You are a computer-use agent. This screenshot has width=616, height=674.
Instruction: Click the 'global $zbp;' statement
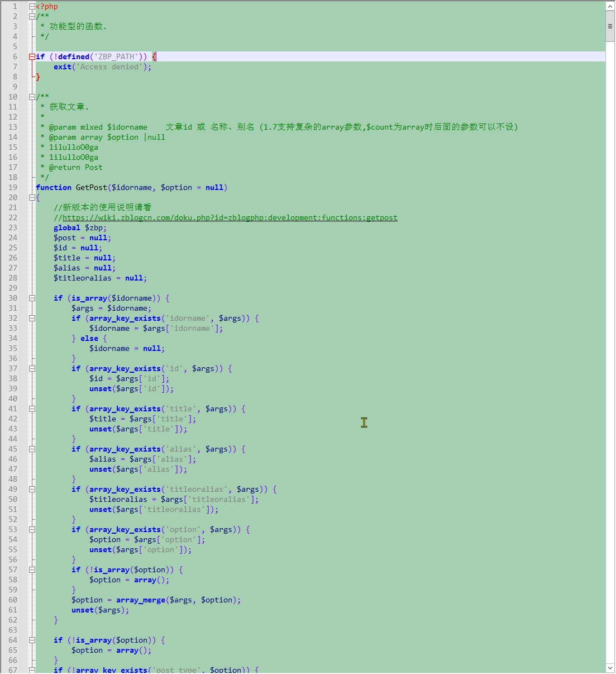click(80, 227)
